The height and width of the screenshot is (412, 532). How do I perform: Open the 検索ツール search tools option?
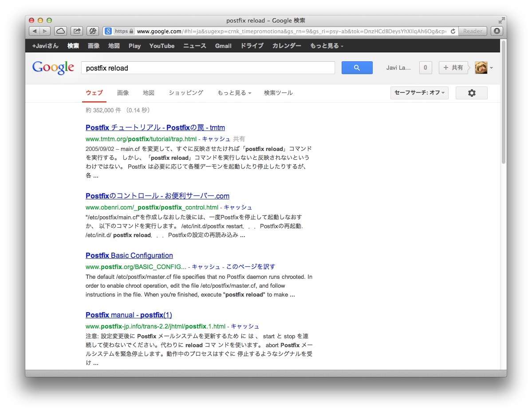278,93
